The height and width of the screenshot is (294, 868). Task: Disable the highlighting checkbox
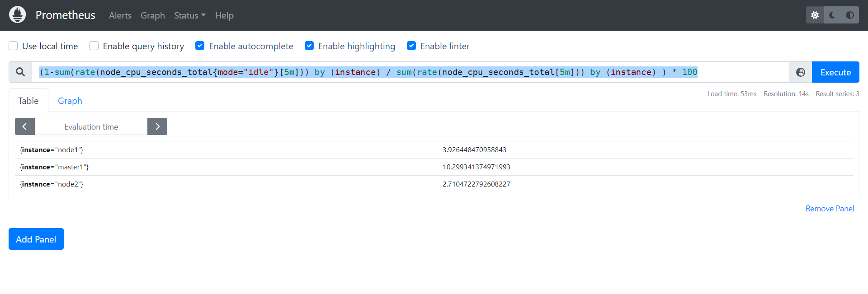pos(309,46)
